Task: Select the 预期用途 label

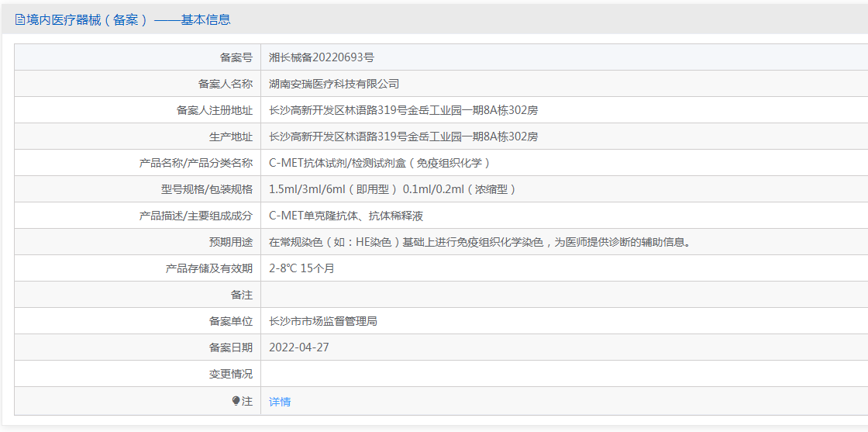Action: point(231,242)
